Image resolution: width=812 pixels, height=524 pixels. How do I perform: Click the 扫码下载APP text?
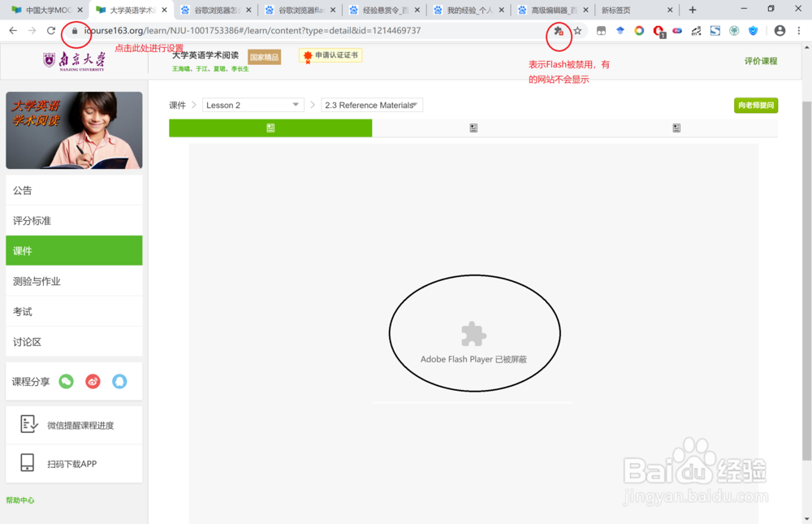tap(72, 464)
